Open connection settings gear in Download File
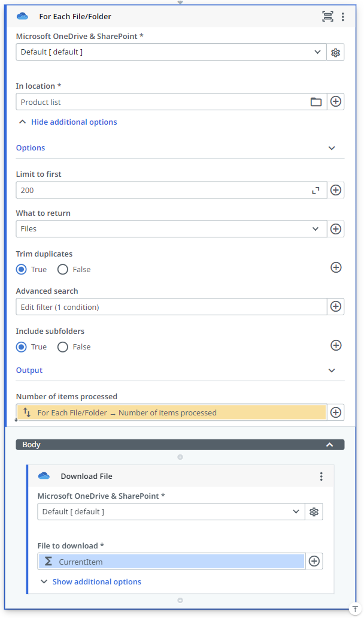This screenshot has height=618, width=364. (x=314, y=512)
